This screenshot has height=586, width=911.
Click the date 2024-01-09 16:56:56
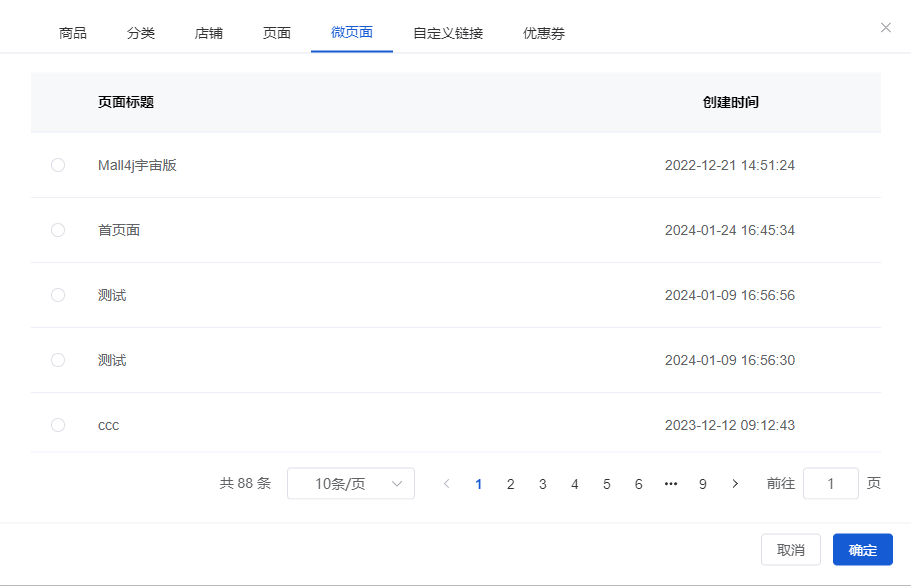coord(730,295)
